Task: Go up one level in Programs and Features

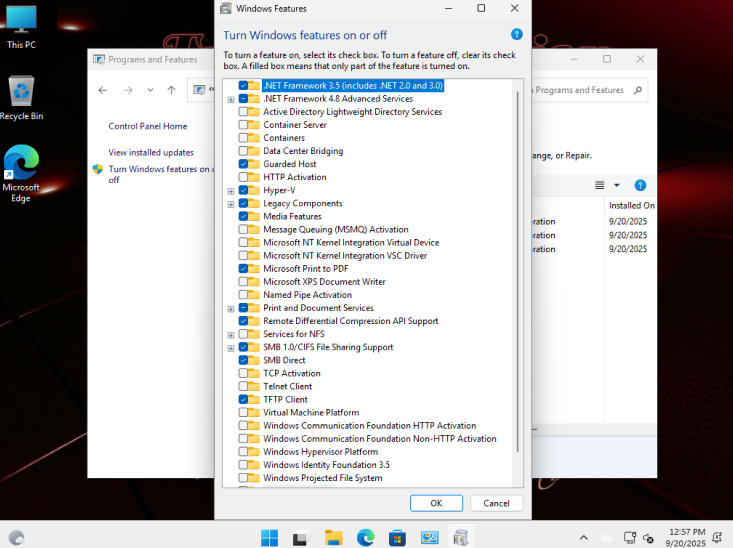Action: pyautogui.click(x=172, y=90)
